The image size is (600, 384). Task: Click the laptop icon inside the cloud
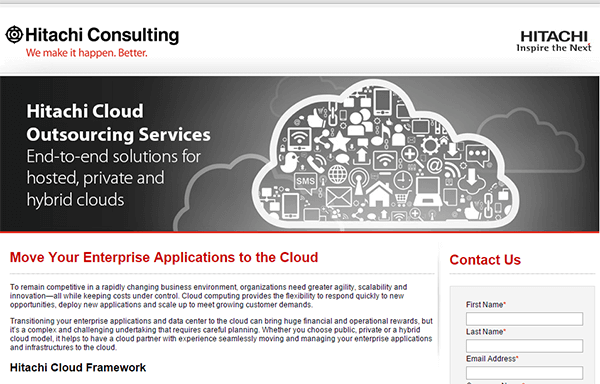(x=428, y=191)
